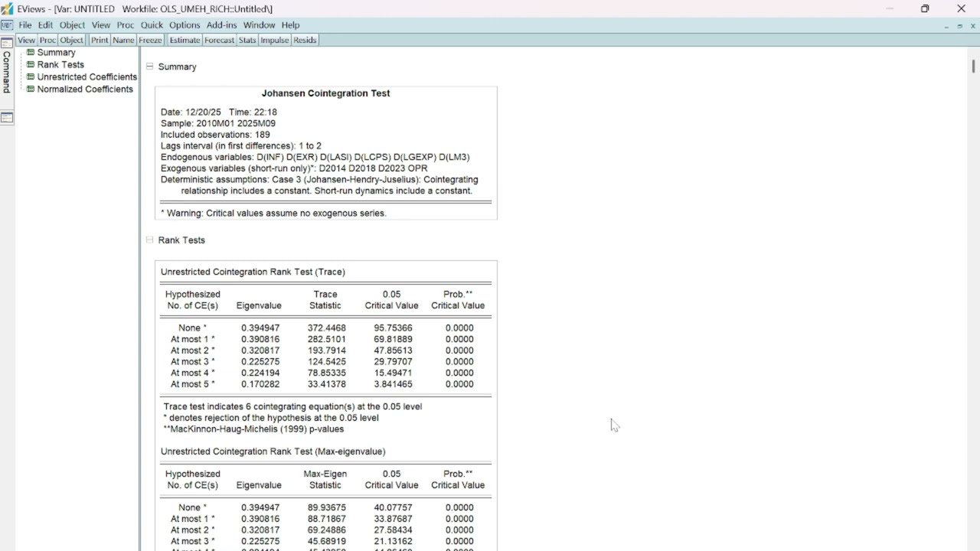Click the critical value 3.841465
Image resolution: width=980 pixels, height=551 pixels.
click(x=393, y=384)
